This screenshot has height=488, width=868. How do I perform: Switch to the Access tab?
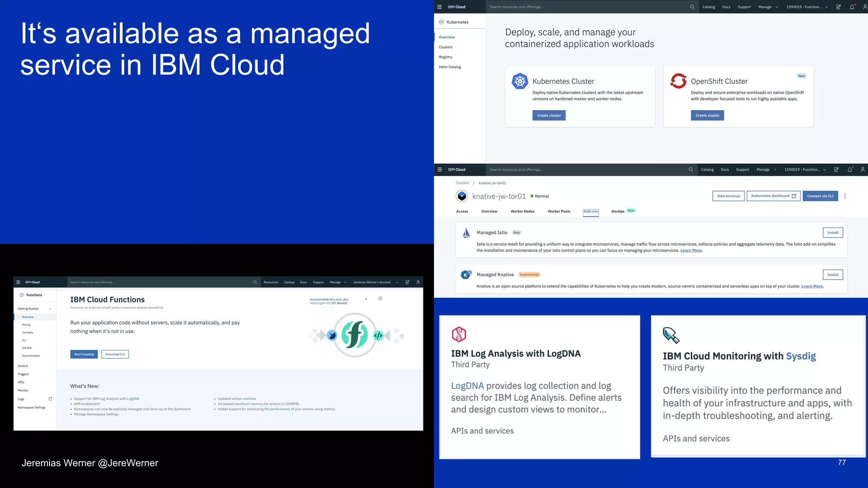(462, 211)
